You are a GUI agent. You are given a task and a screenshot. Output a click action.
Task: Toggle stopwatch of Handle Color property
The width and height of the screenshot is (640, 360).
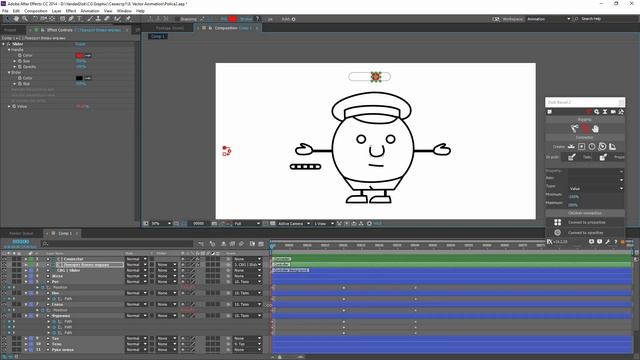(x=20, y=56)
